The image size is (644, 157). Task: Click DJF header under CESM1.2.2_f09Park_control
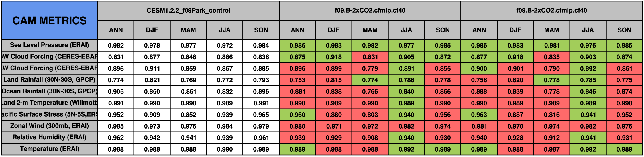[x=152, y=30]
